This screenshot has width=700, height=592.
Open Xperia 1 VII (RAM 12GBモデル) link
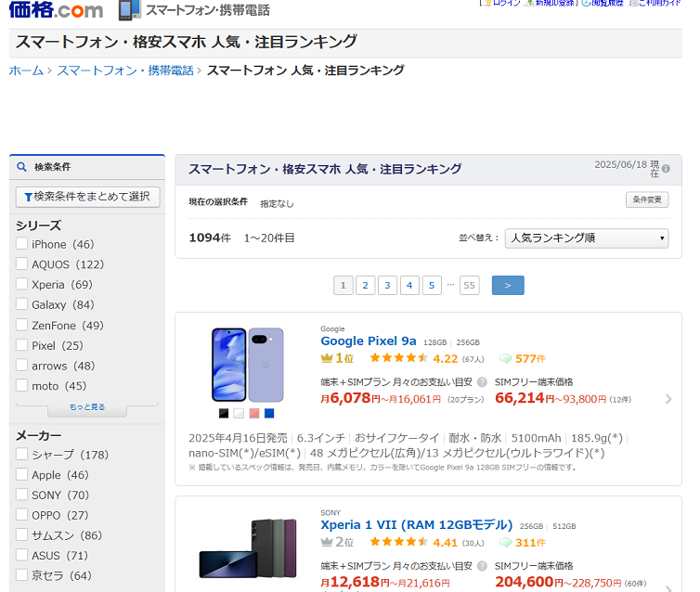pos(417,525)
